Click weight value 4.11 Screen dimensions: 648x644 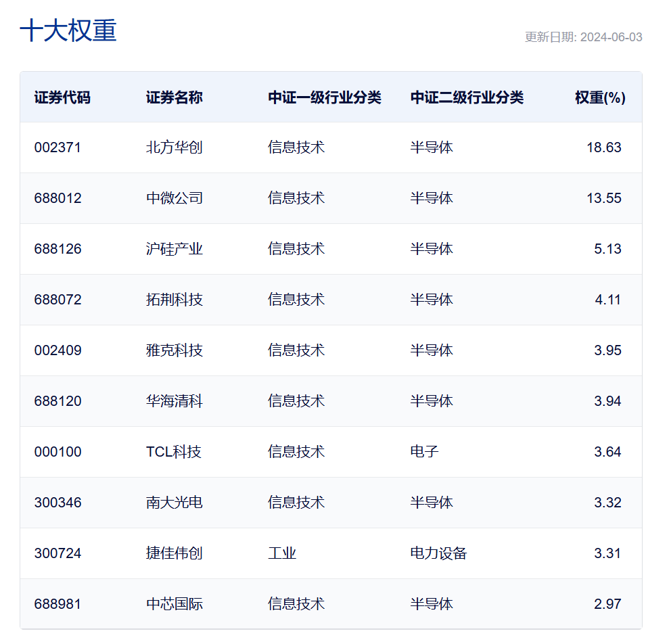click(x=607, y=300)
